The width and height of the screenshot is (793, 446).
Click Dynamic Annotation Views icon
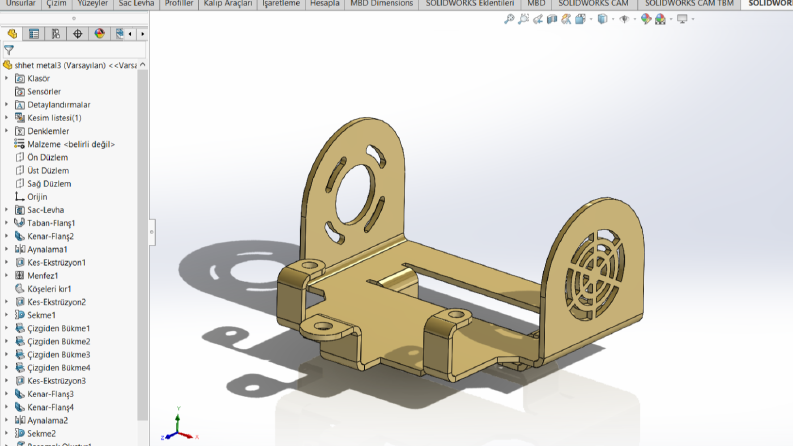(x=566, y=19)
